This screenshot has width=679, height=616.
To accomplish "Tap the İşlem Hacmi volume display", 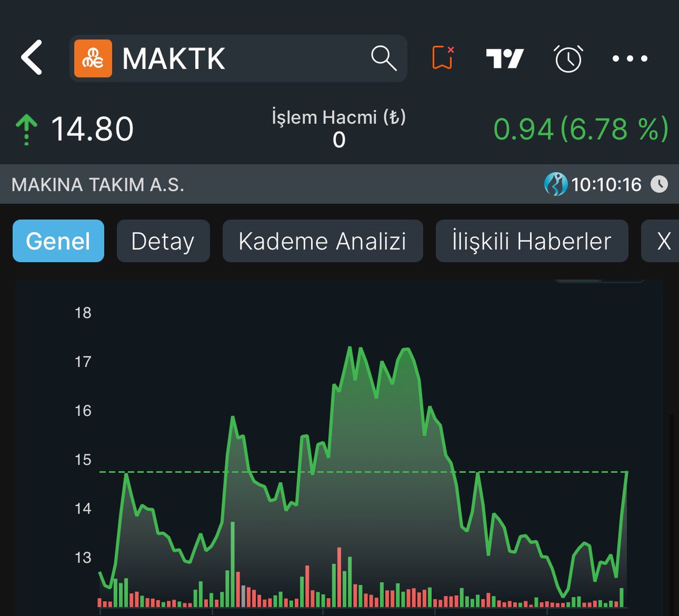I will click(x=338, y=127).
